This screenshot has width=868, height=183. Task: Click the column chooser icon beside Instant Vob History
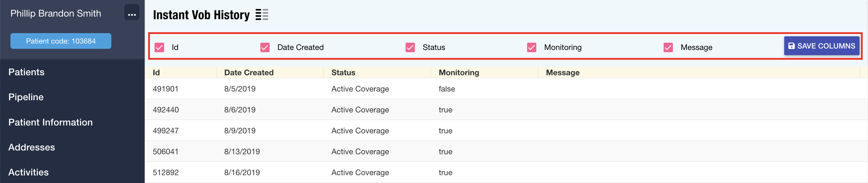pyautogui.click(x=262, y=15)
